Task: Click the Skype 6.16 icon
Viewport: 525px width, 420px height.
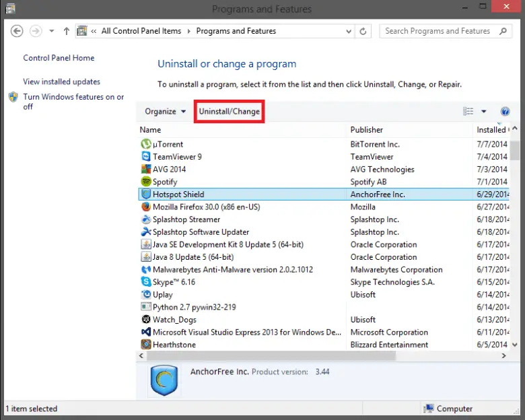Action: [x=146, y=282]
